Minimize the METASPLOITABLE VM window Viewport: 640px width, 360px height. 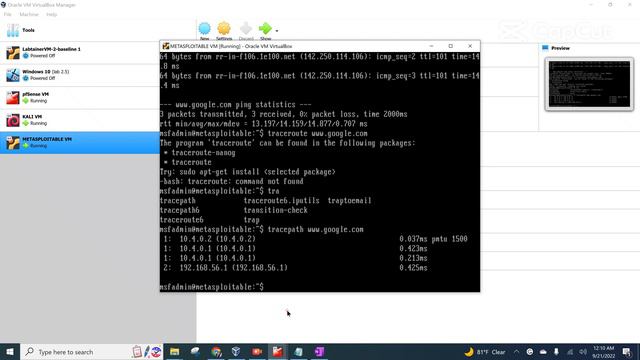pyautogui.click(x=431, y=46)
